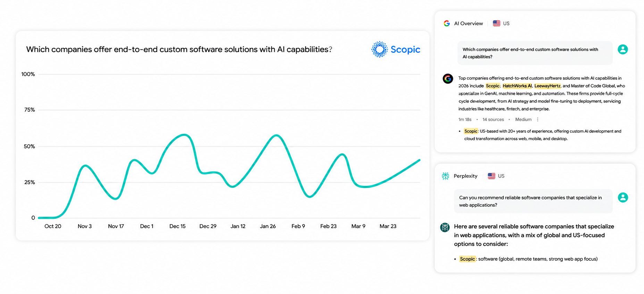The height and width of the screenshot is (294, 644).
Task: Select the Perplexity label
Action: 466,176
